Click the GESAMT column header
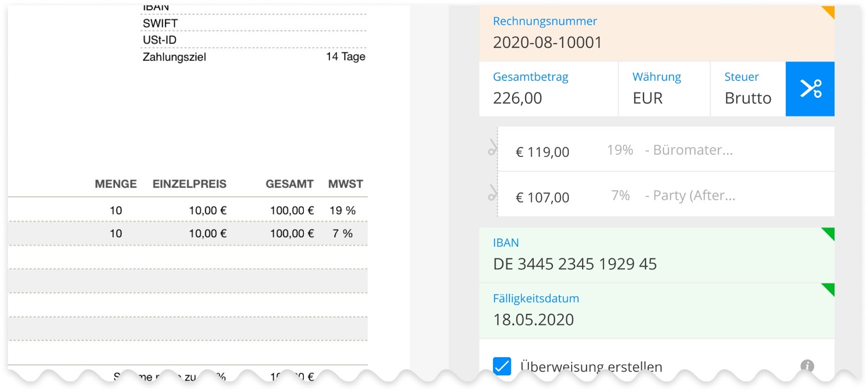Screen dimensions: 868x392 290,184
